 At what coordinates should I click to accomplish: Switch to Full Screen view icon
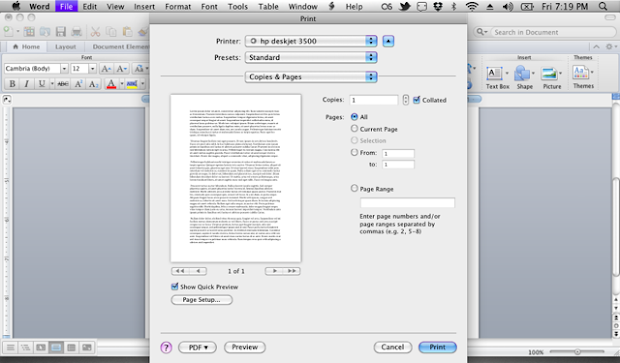(87, 348)
